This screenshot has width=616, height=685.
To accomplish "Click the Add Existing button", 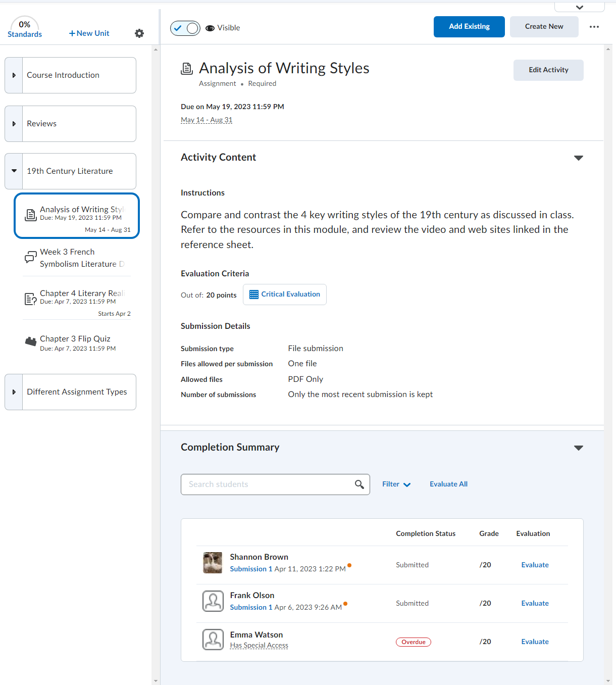I will pyautogui.click(x=469, y=27).
